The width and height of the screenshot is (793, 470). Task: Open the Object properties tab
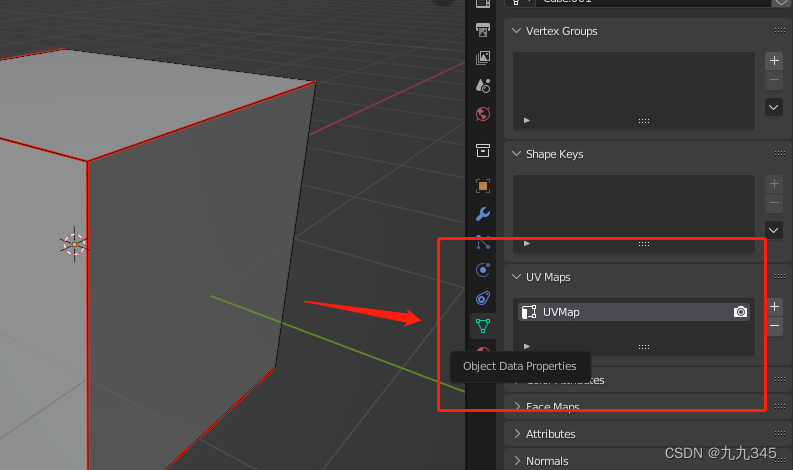coord(483,186)
